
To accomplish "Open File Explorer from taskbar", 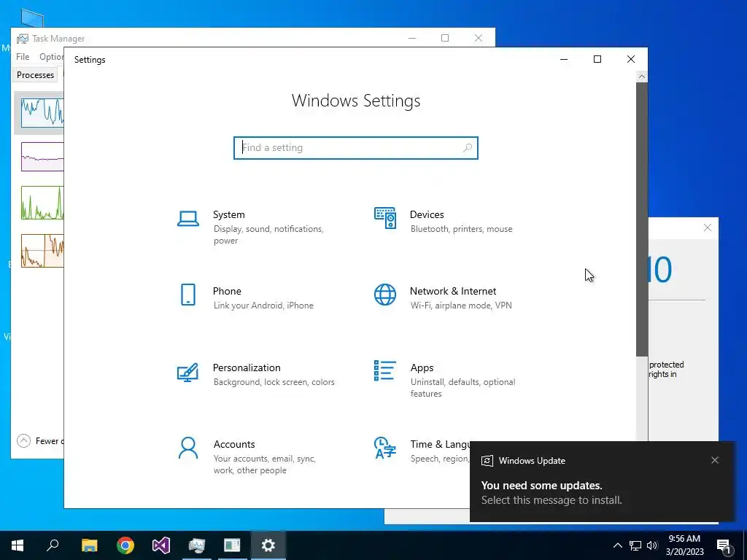I will (89, 545).
